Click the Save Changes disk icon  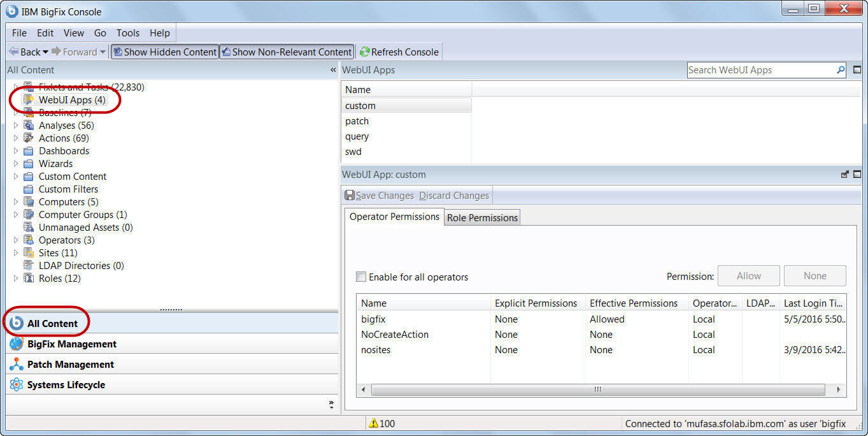pos(350,195)
